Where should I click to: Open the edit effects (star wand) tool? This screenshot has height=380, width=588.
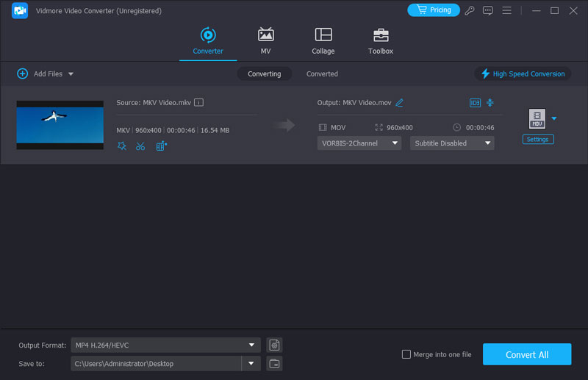coord(122,146)
